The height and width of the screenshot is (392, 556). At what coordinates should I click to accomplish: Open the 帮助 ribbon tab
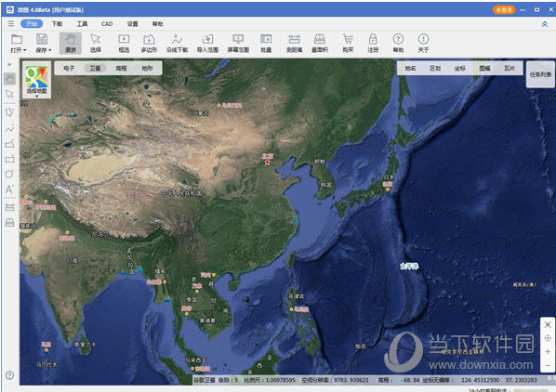click(157, 24)
